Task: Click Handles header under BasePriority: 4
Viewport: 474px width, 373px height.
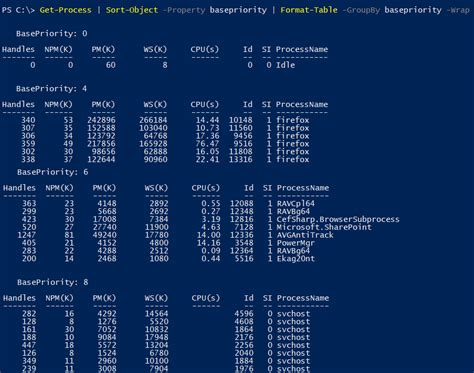Action: (18, 104)
